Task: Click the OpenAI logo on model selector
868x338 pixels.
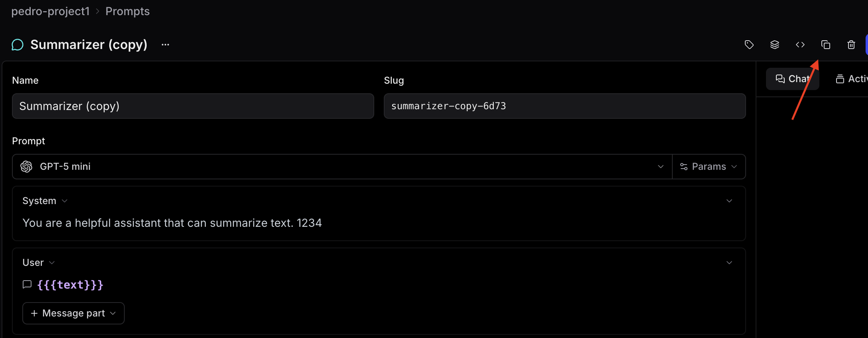Action: pyautogui.click(x=26, y=167)
